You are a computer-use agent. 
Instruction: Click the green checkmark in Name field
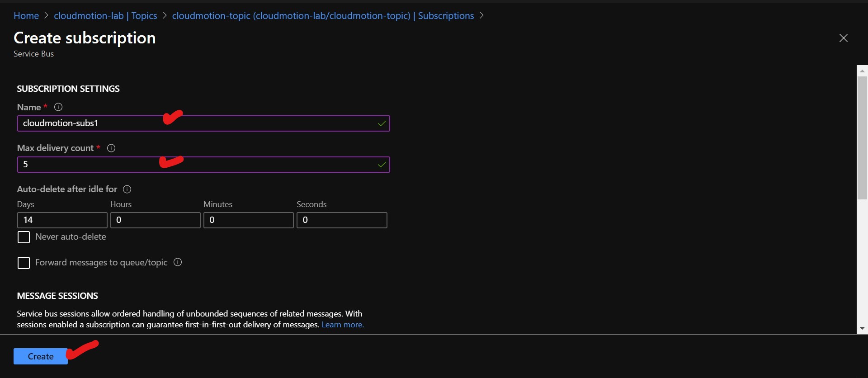point(382,123)
